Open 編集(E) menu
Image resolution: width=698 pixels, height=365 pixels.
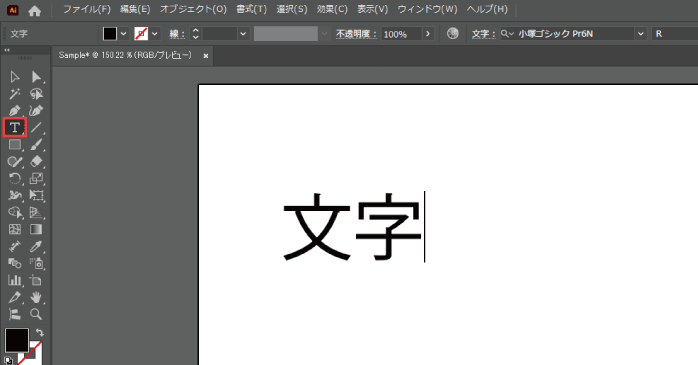click(x=135, y=9)
